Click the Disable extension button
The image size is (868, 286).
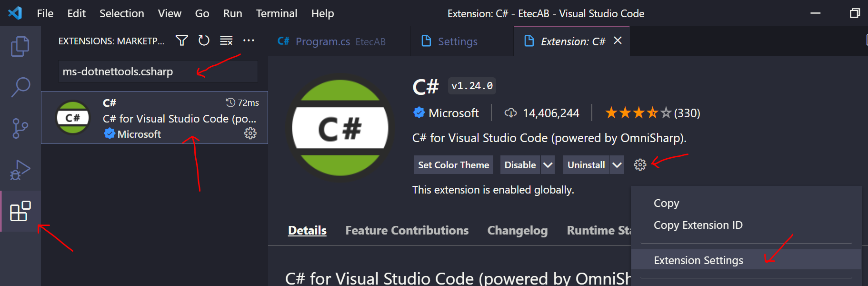[520, 165]
